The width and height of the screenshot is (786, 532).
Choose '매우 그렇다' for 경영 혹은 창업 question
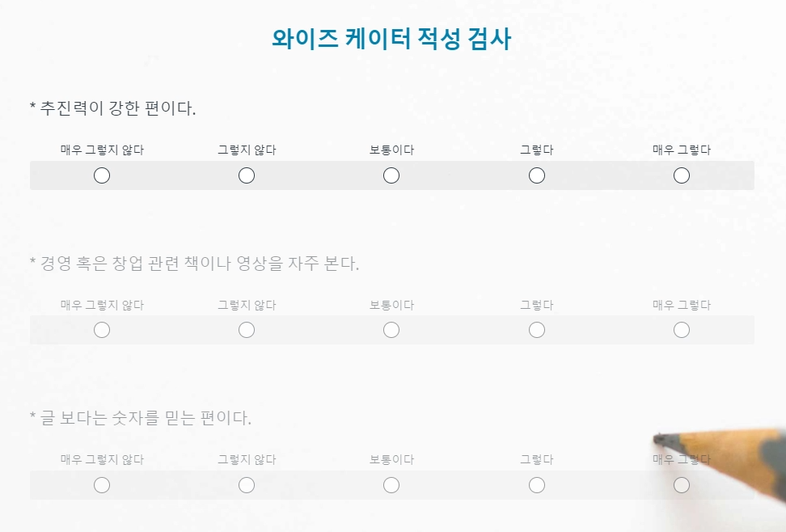(x=682, y=330)
